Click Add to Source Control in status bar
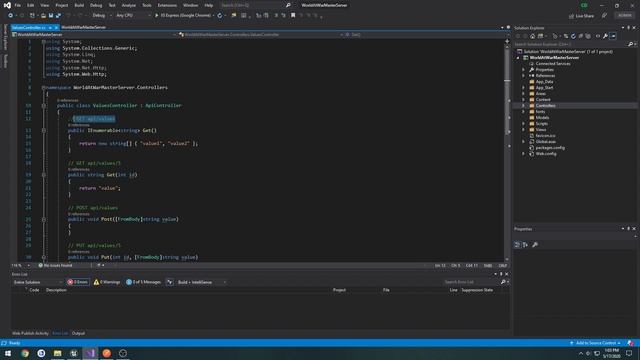640x360 pixels. [596, 343]
